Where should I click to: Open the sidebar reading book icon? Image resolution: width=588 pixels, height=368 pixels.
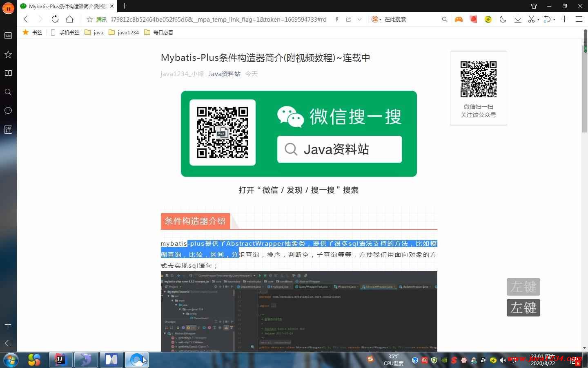click(x=8, y=73)
